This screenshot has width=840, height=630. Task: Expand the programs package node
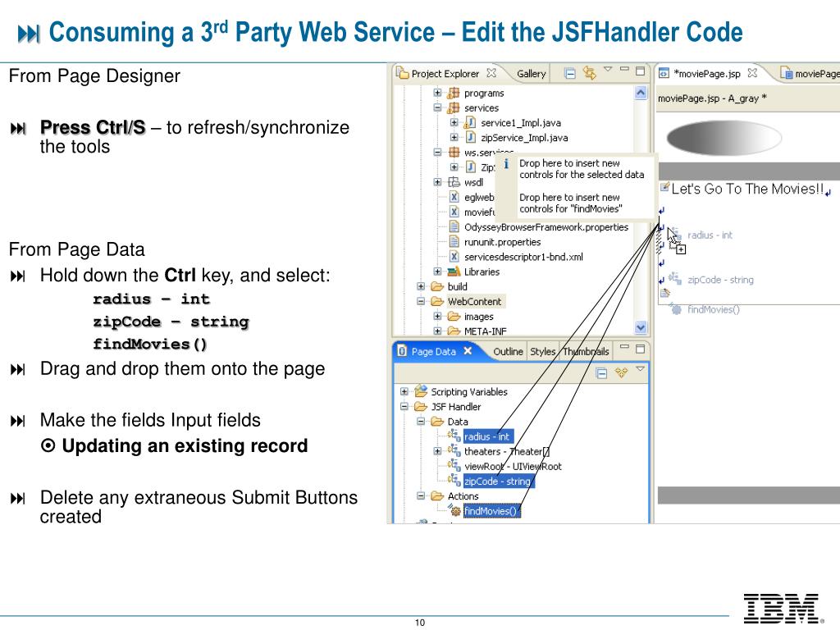point(437,93)
